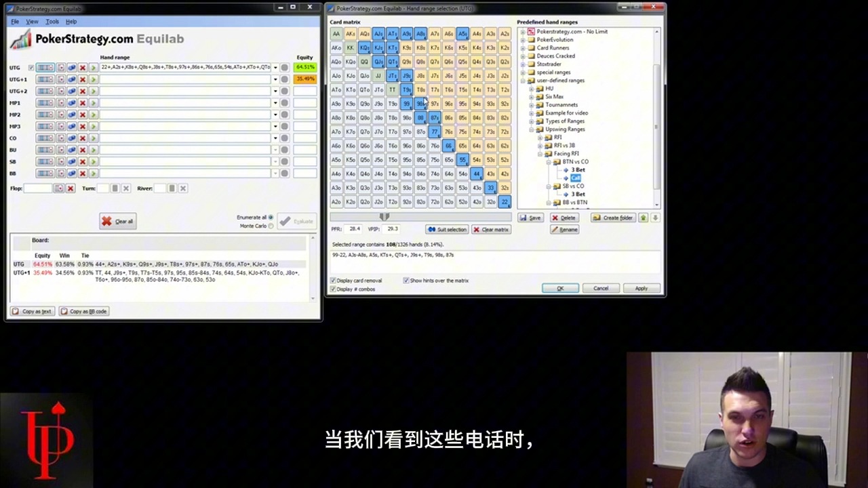868x488 pixels.
Task: Open the File menu
Action: pyautogui.click(x=15, y=22)
